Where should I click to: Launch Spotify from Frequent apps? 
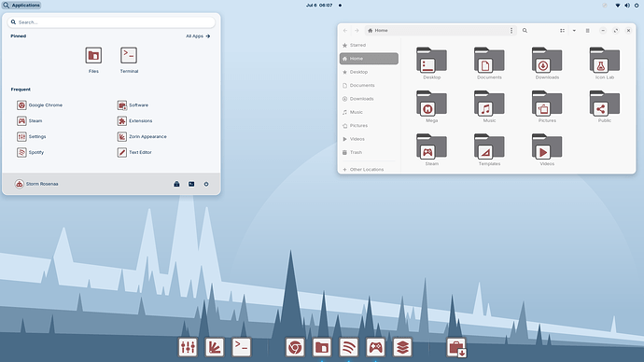(31, 152)
